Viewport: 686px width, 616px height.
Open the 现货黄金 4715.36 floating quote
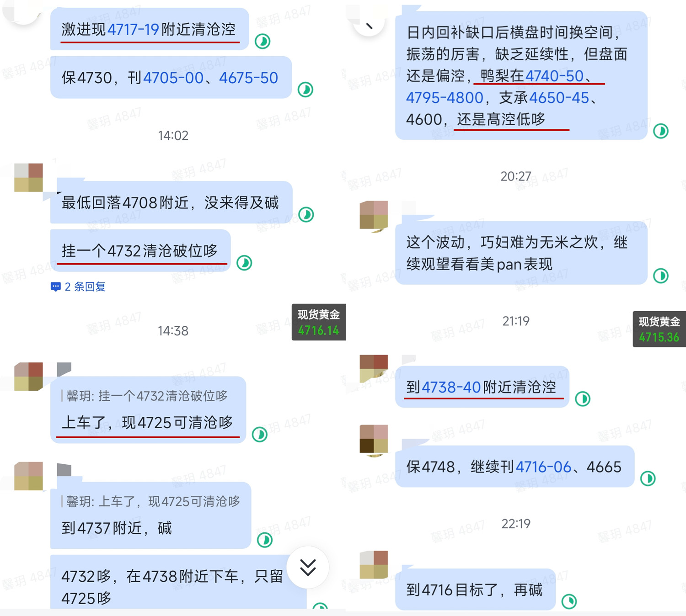point(659,329)
